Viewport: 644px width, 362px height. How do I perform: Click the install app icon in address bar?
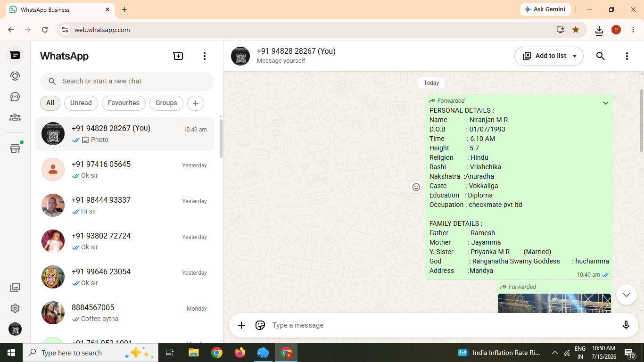coord(560,30)
